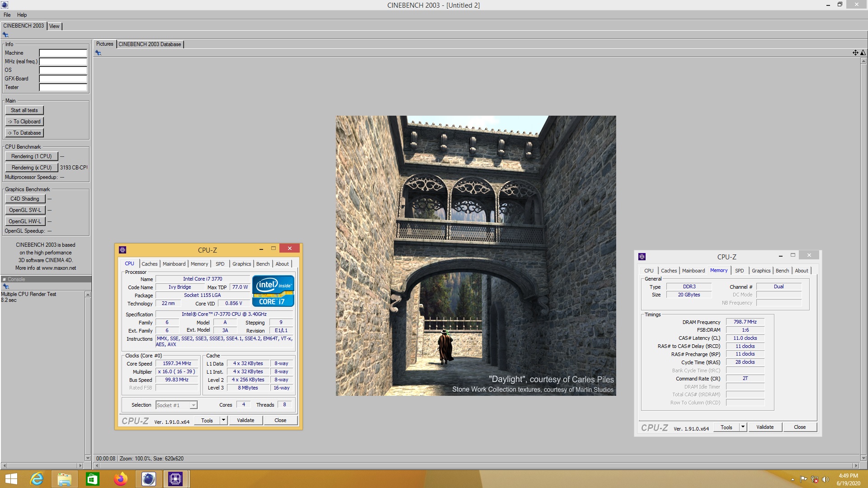Click the move cross icon above picture scrollbar
The width and height of the screenshot is (868, 488).
pos(855,53)
